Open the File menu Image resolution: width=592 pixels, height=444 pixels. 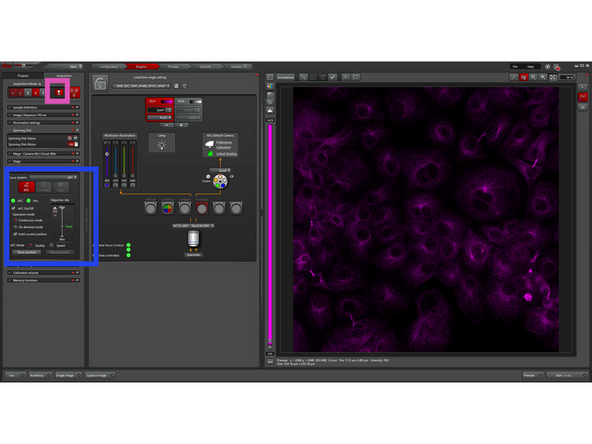point(515,66)
